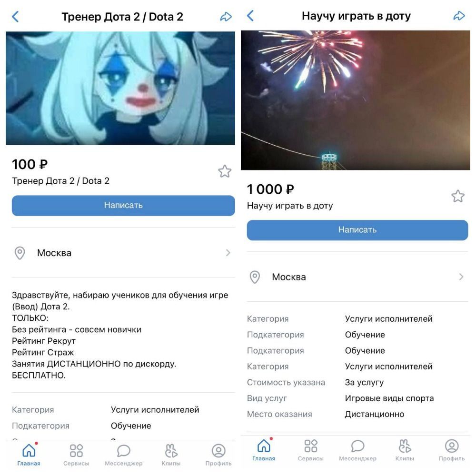Open Сервисы in the right bottom bar
This screenshot has height=476, width=476.
(310, 450)
